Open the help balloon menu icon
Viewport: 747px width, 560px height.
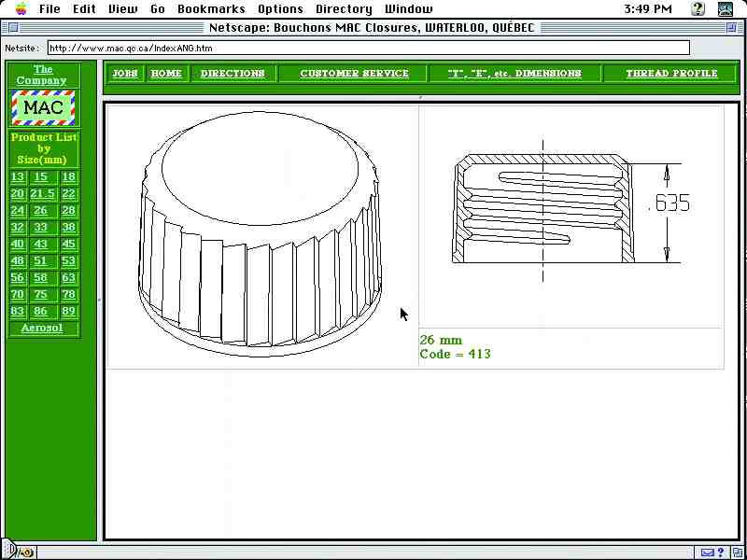698,8
